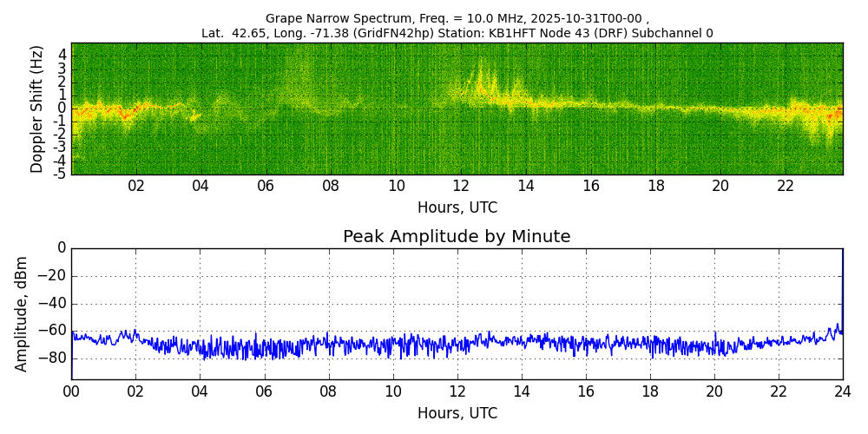Click the 00 hour tick on amplitude axis
868x434 pixels.
pyautogui.click(x=71, y=391)
